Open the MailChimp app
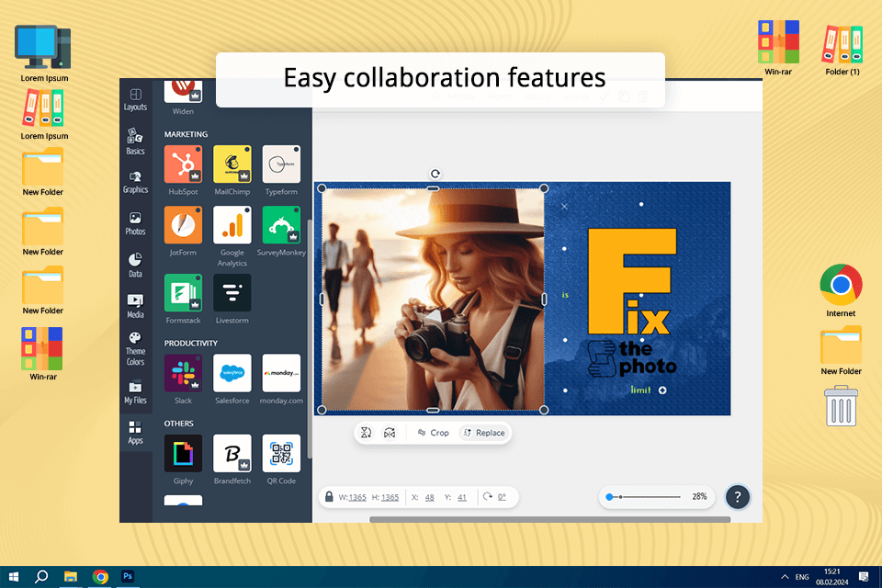This screenshot has width=882, height=588. click(x=232, y=164)
